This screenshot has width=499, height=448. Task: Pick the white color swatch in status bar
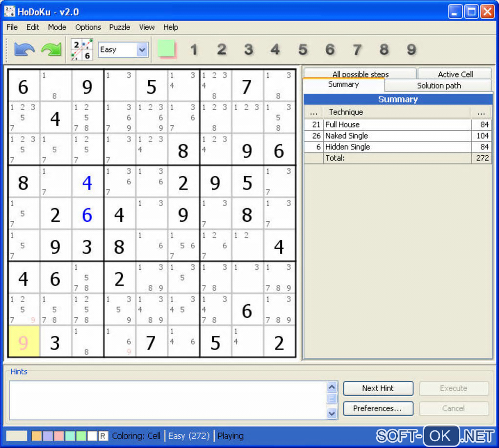[92, 436]
